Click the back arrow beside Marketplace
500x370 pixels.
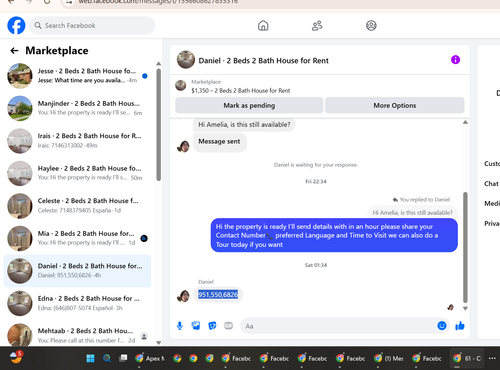14,51
